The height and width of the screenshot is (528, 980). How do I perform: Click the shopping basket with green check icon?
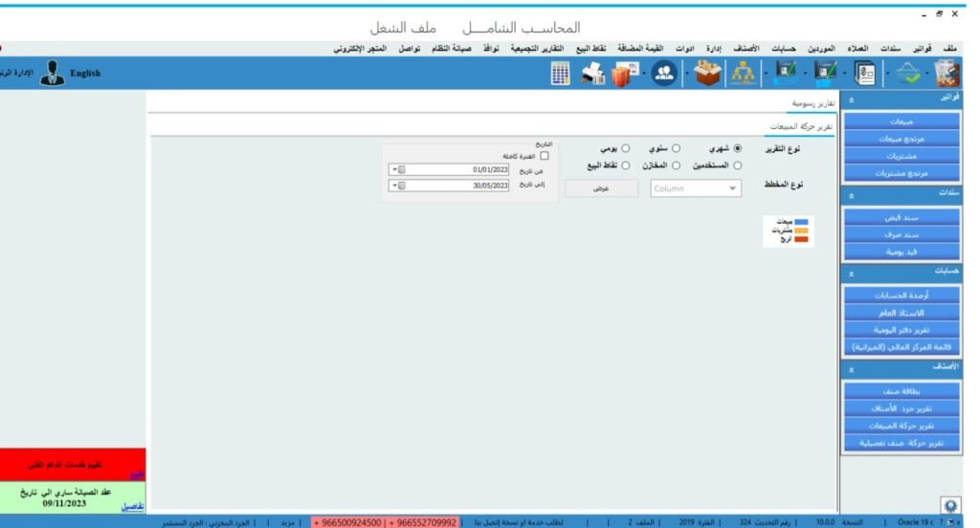click(x=907, y=74)
